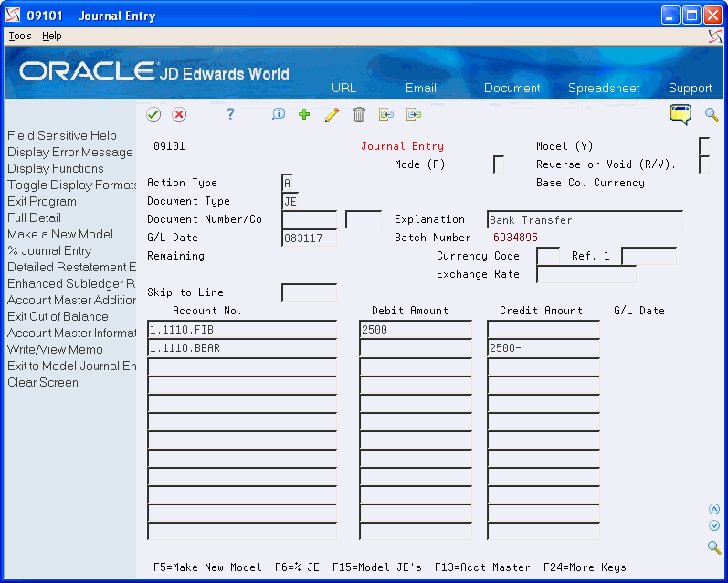The image size is (728, 583).
Task: Click F13=Acct Master function key
Action: pos(482,567)
